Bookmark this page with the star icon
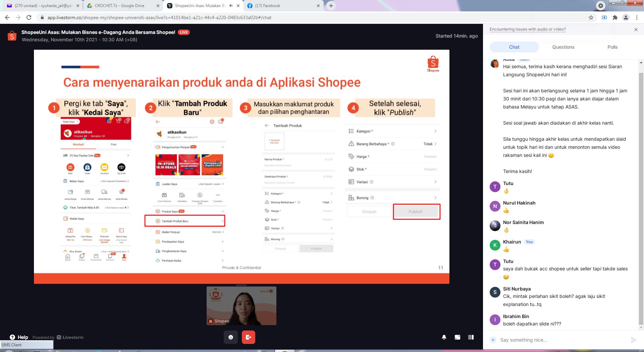Screen dimensions: 644x352 point(591,17)
